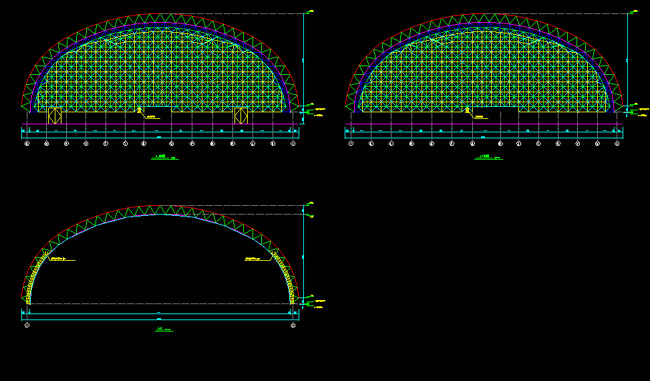650x381 pixels.
Task: Click the last axis bubble under the door elevation
Action: (x=293, y=144)
